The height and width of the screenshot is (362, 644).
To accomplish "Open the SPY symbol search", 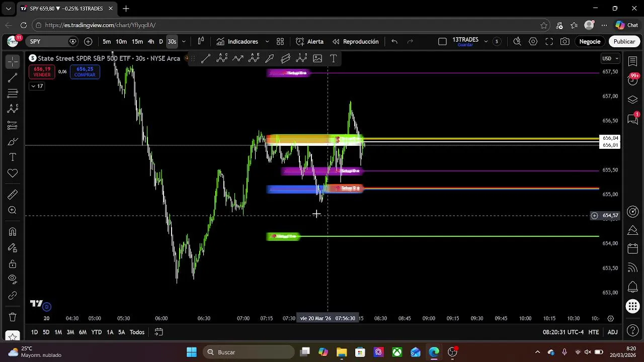I will coord(52,42).
